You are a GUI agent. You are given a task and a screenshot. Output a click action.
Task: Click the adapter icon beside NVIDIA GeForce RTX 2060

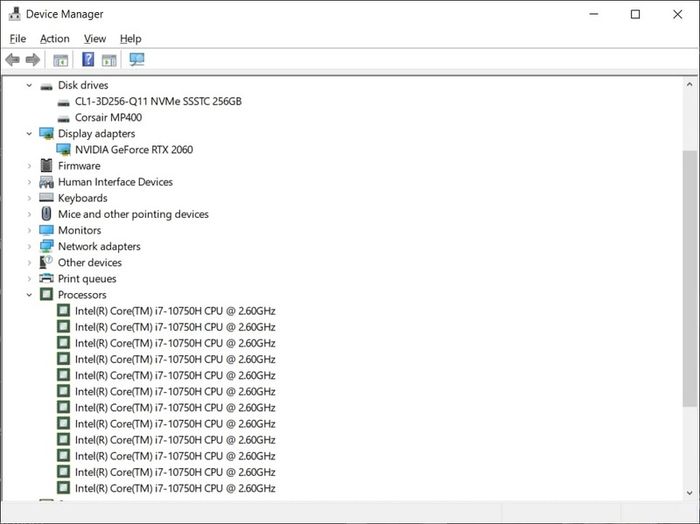click(x=64, y=150)
